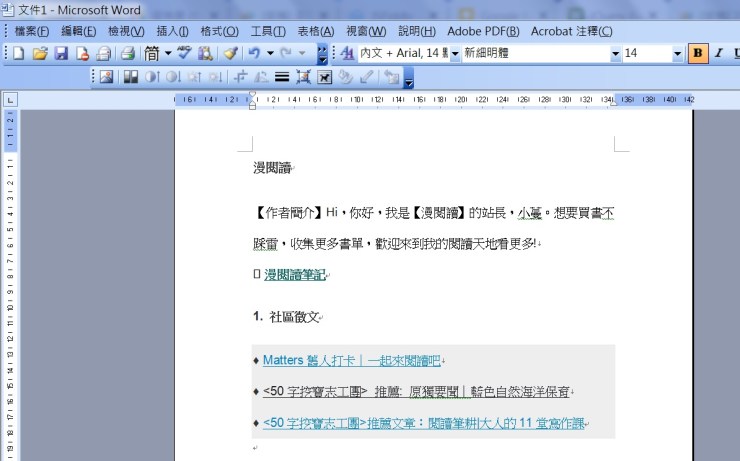Click the Styles and Formatting AA icon

click(347, 53)
